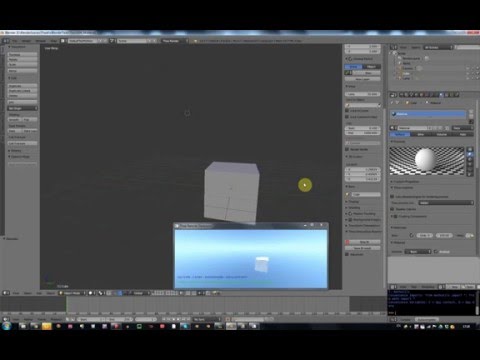This screenshot has height=360, width=480.
Task: Collapse the Edit panel in tool shelf
Action: (12, 78)
